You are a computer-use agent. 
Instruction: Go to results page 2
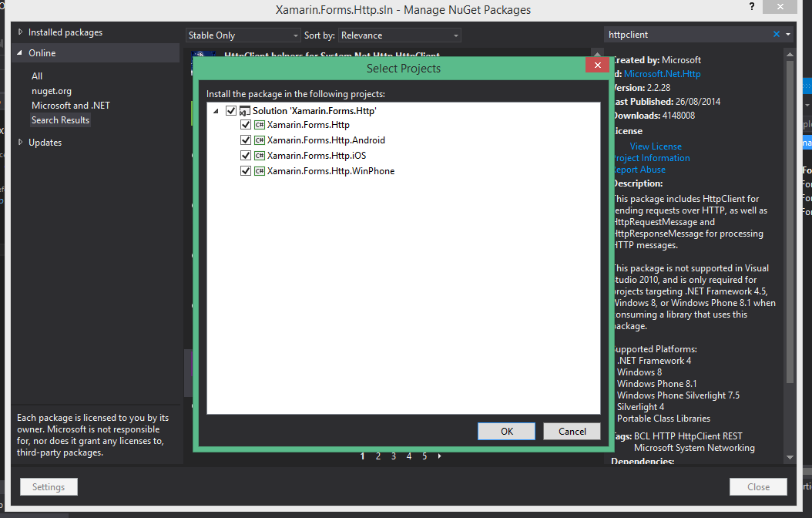coord(378,456)
